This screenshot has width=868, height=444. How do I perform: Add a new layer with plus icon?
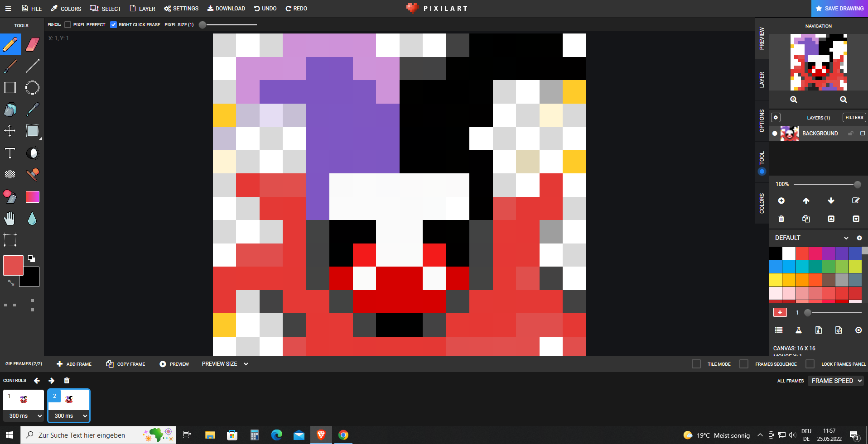coord(781,201)
